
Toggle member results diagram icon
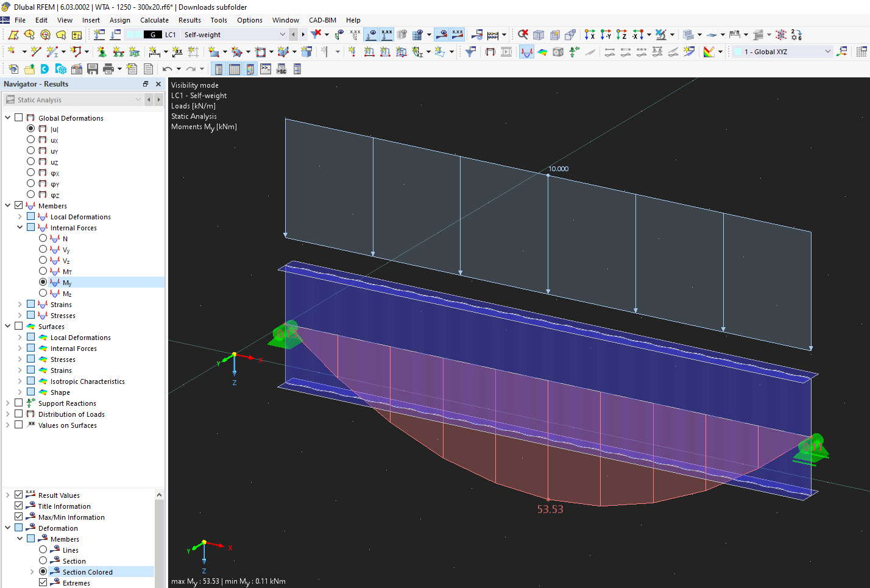coord(526,52)
